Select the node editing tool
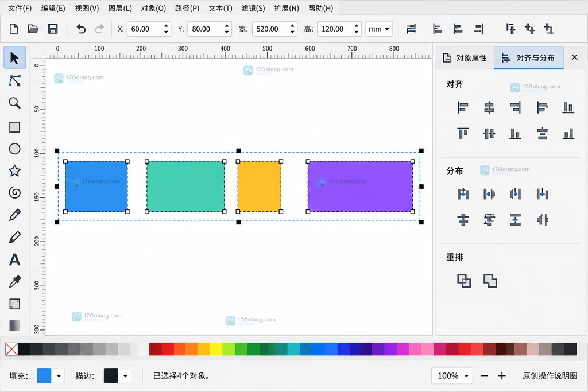Image resolution: width=588 pixels, height=392 pixels. coord(14,80)
